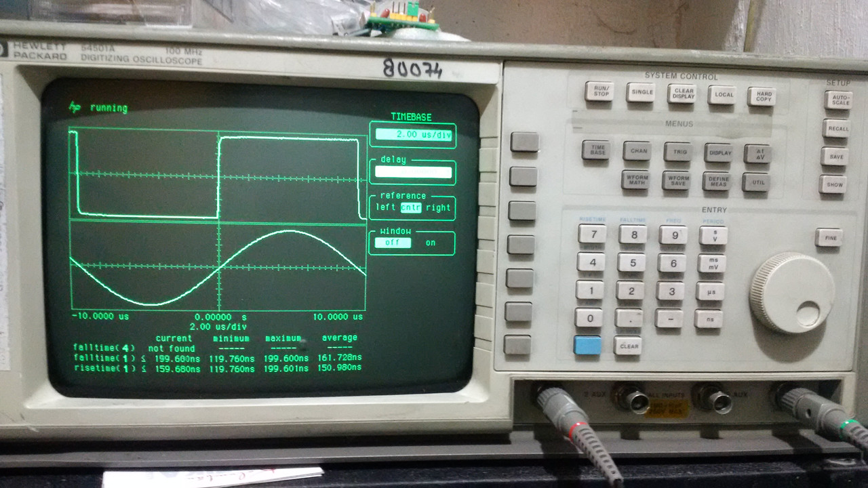Run AUTO-SCALE from the Setup keys
The height and width of the screenshot is (488, 868).
(838, 100)
